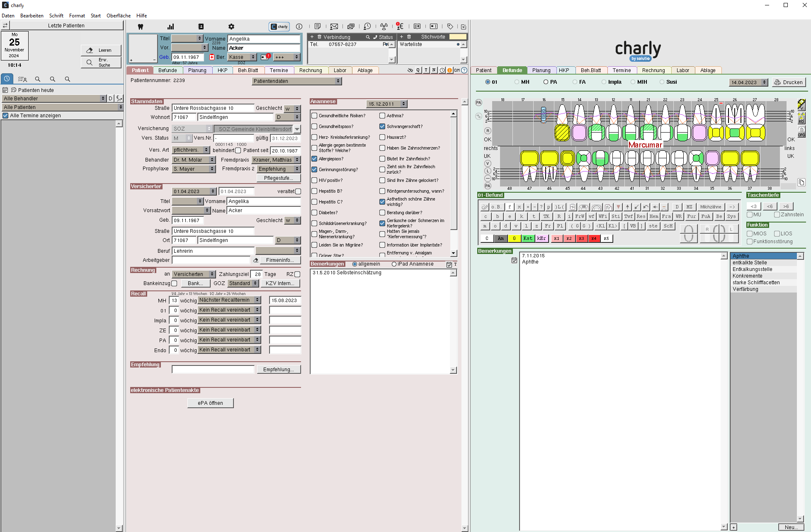
Task: Select the upward arrow finding tool
Action: pos(627,207)
